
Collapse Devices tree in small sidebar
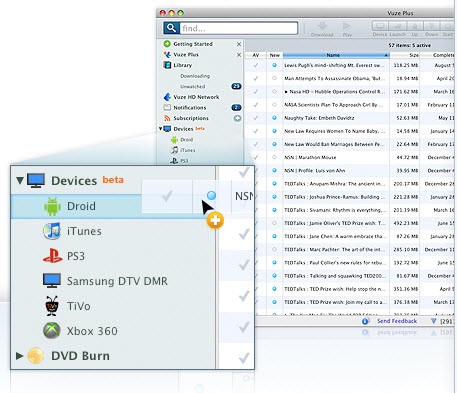[160, 128]
